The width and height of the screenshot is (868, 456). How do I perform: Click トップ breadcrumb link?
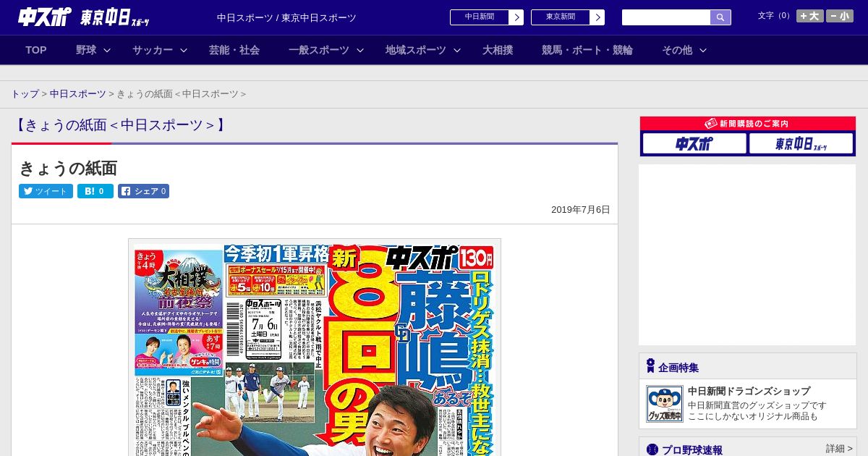coord(25,94)
